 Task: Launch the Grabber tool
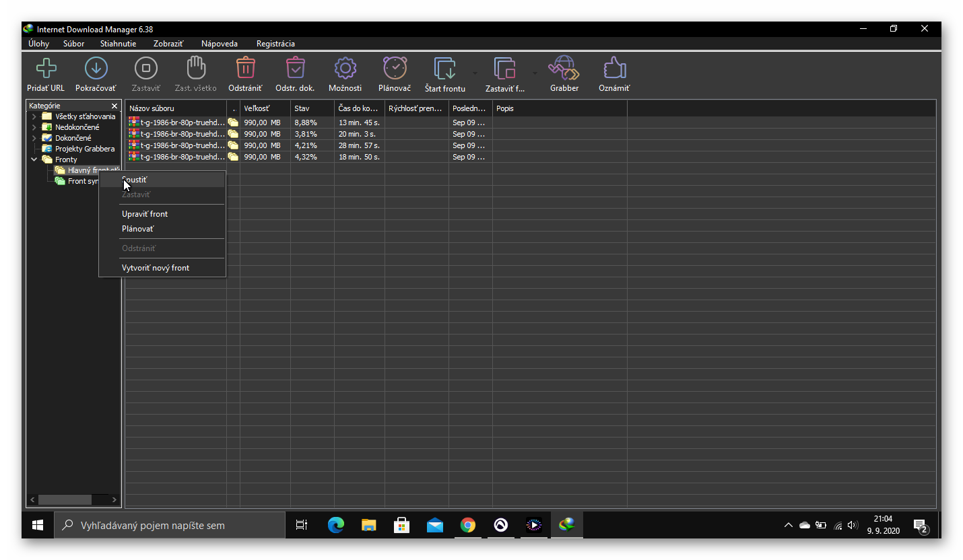point(564,69)
